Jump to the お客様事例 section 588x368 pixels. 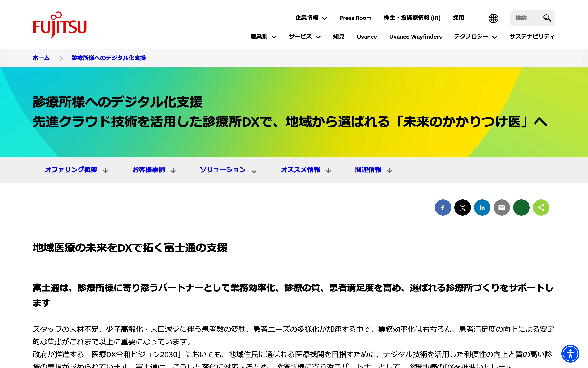coord(148,170)
